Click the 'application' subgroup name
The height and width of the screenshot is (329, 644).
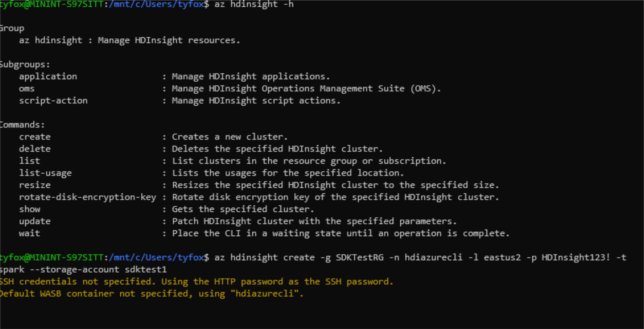tap(48, 76)
